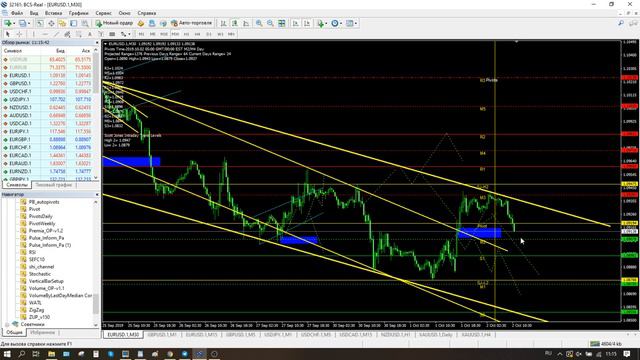The height and width of the screenshot is (360, 640).
Task: Click the Windows Start button
Action: pos(7,354)
